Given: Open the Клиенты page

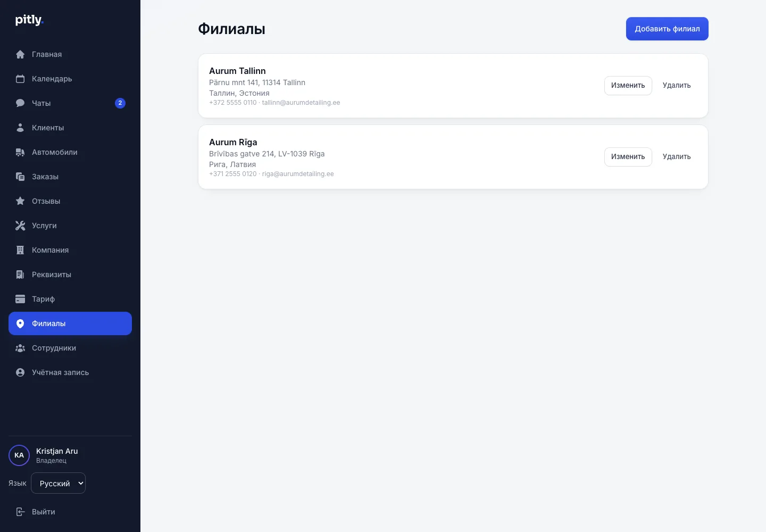Looking at the screenshot, I should [x=70, y=128].
